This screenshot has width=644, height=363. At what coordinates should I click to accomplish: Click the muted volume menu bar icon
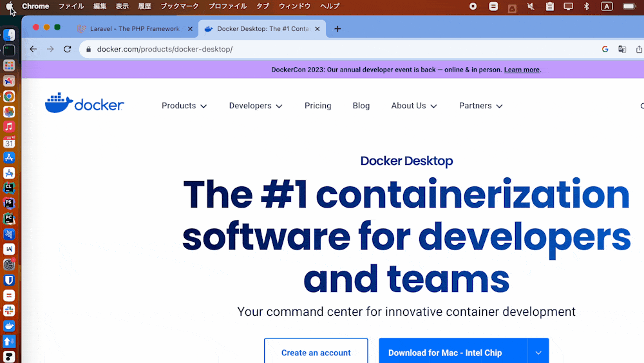tap(531, 6)
